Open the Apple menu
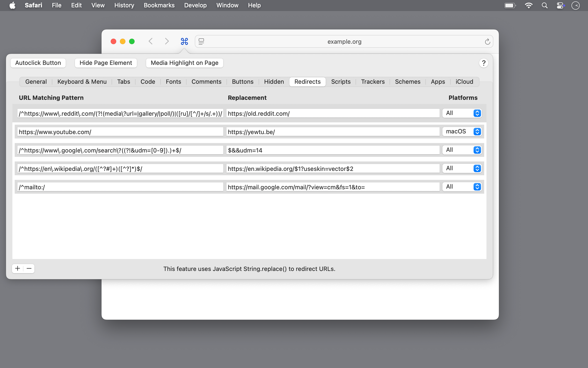This screenshot has width=588, height=368. 12,5
